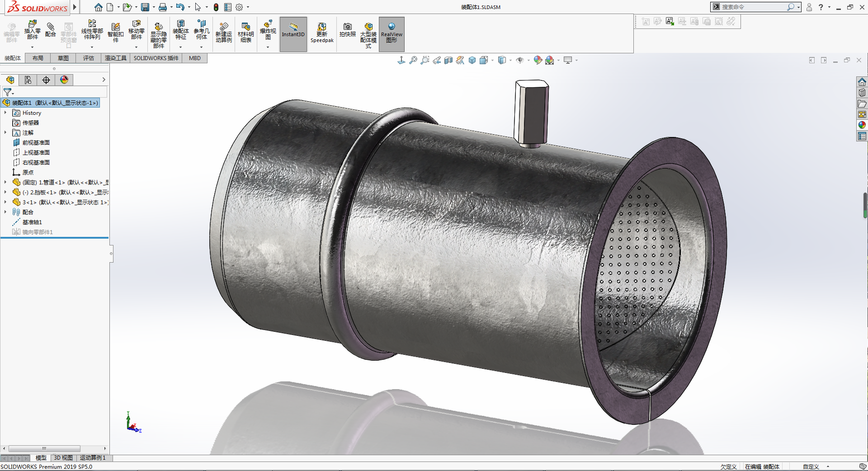The height and width of the screenshot is (471, 868).
Task: Open the 装配体特征 tool
Action: pyautogui.click(x=180, y=30)
